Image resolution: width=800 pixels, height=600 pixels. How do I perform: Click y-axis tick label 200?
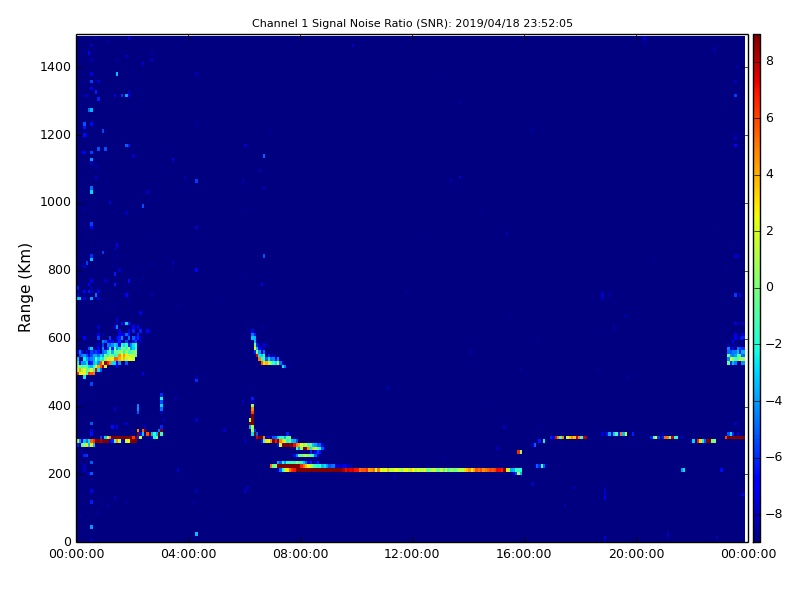click(59, 473)
